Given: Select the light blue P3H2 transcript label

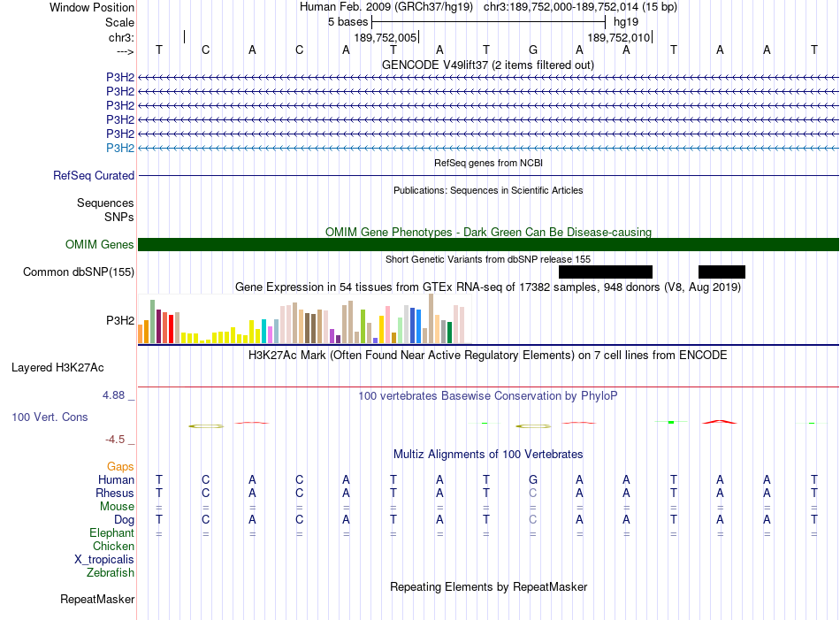Looking at the screenshot, I should click(120, 148).
